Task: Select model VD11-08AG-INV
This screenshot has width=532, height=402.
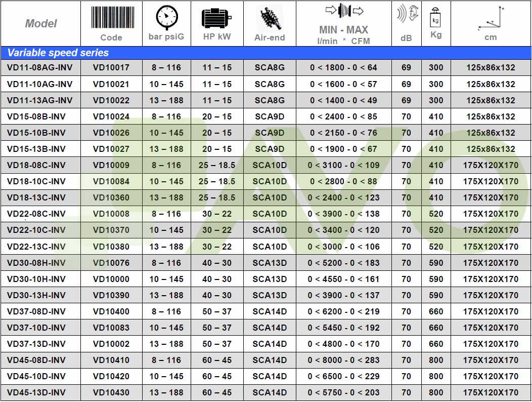Action: click(40, 67)
